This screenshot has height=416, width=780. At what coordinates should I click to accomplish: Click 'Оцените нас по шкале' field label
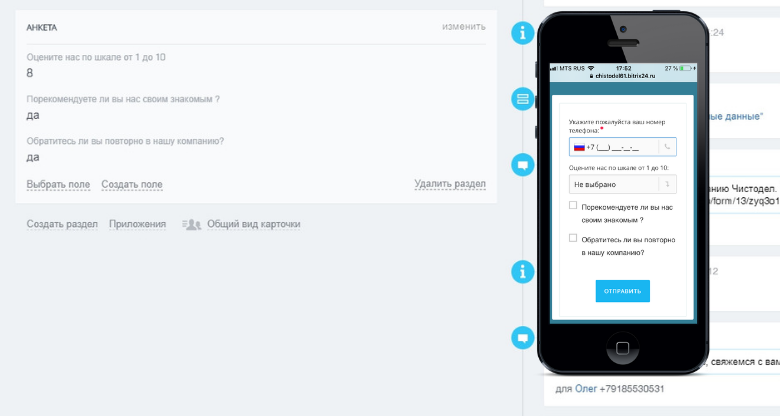(x=96, y=57)
